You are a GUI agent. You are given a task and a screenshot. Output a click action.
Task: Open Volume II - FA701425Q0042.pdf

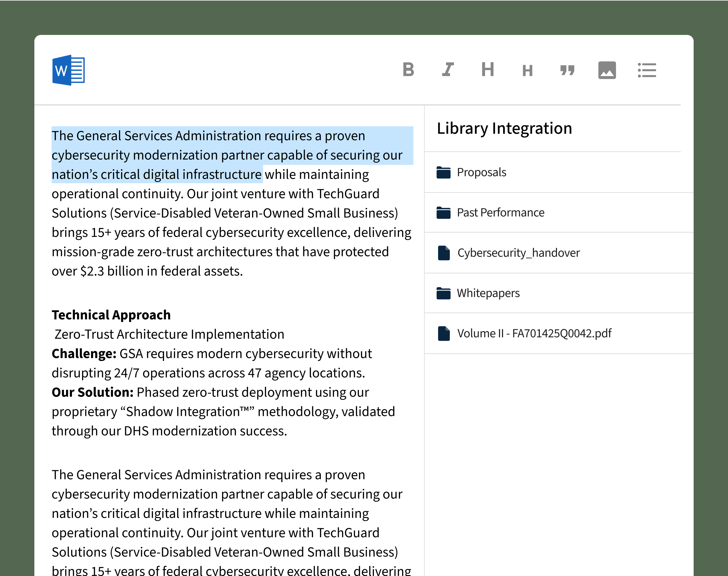(534, 334)
